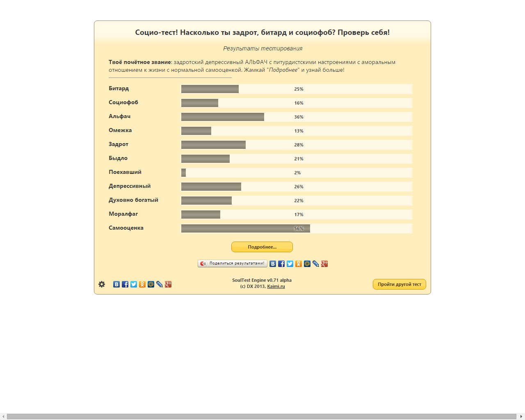525x420 pixels.
Task: Share to VK using footer icon beside gear
Action: tap(116, 284)
